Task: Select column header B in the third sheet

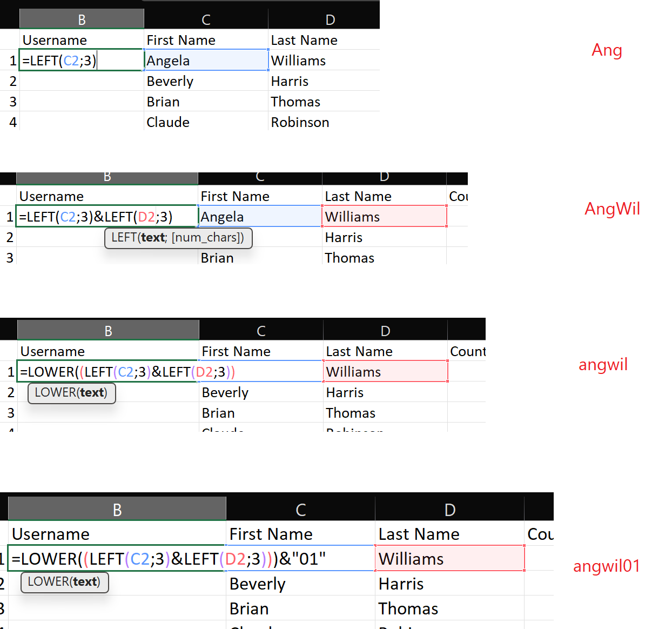Action: coord(108,331)
